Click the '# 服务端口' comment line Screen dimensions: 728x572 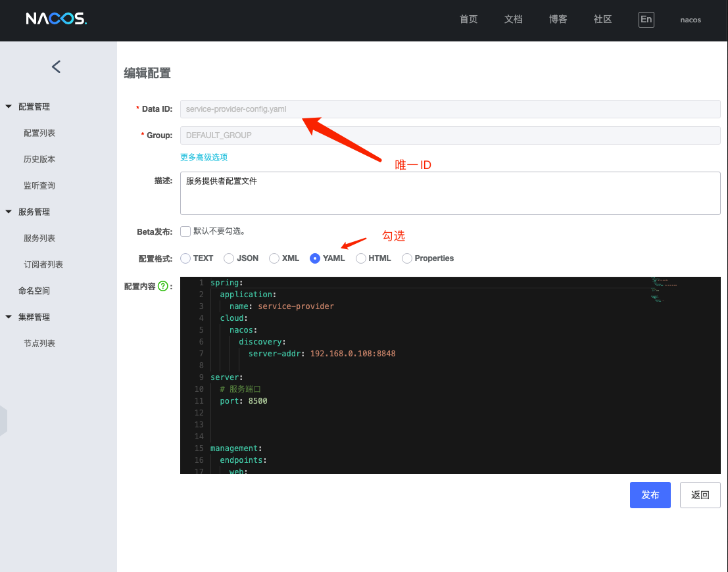coord(241,389)
